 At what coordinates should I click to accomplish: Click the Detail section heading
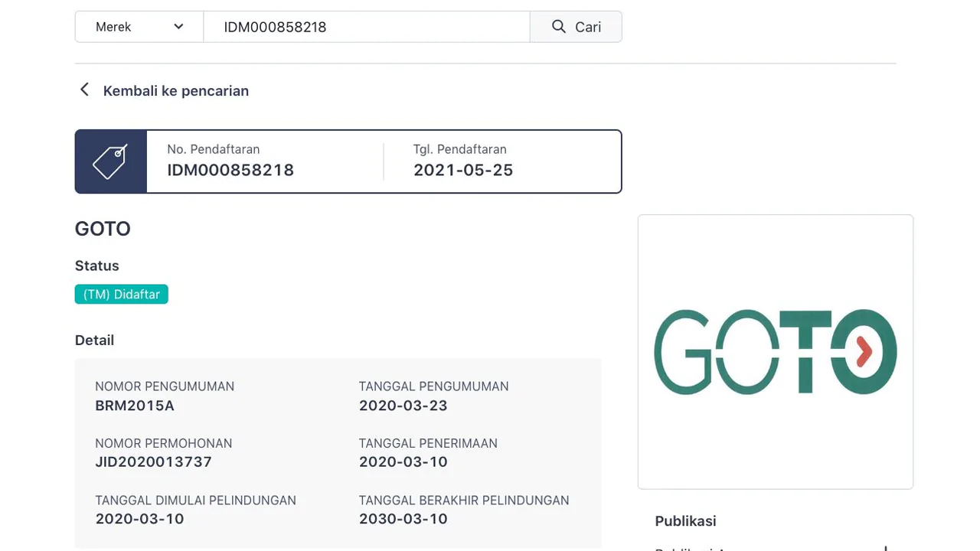[x=94, y=340]
